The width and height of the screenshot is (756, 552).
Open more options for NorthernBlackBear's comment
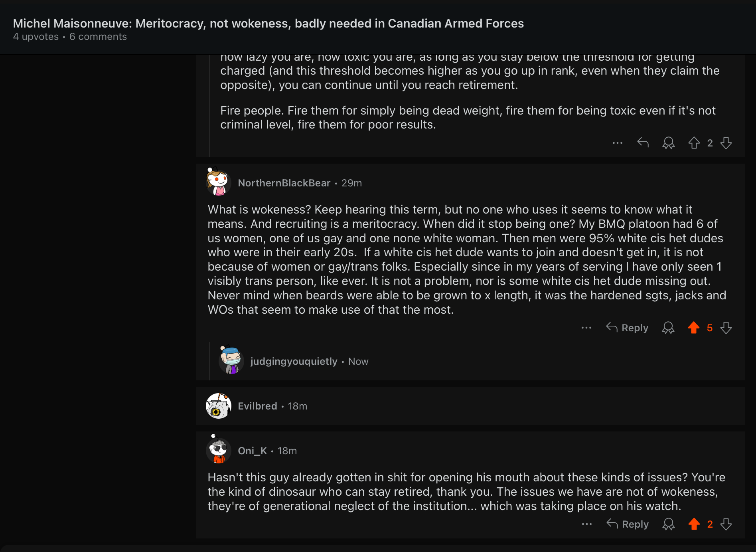586,328
